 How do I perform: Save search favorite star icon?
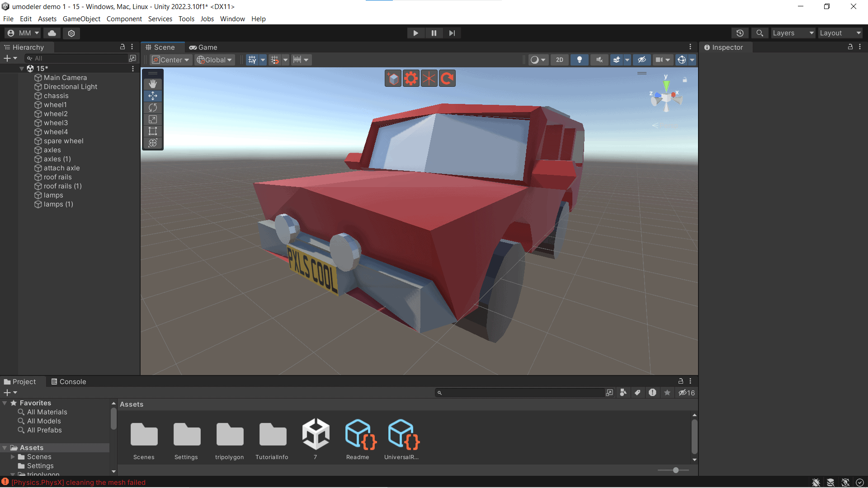point(667,393)
